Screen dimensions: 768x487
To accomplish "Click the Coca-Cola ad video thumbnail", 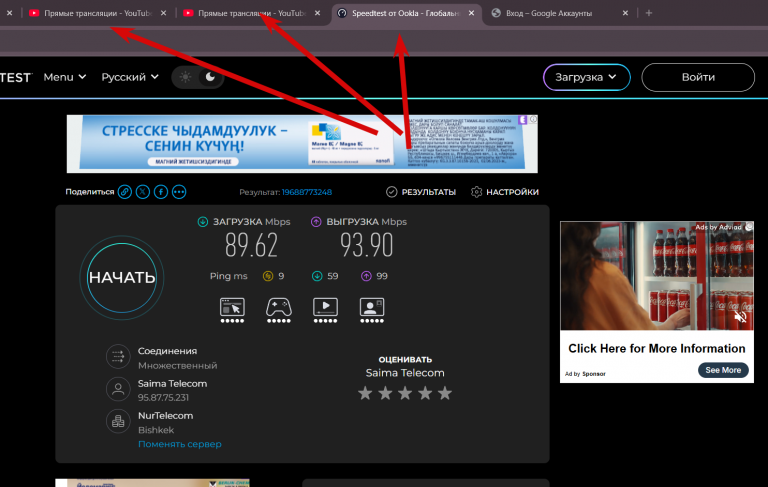I will [x=657, y=276].
